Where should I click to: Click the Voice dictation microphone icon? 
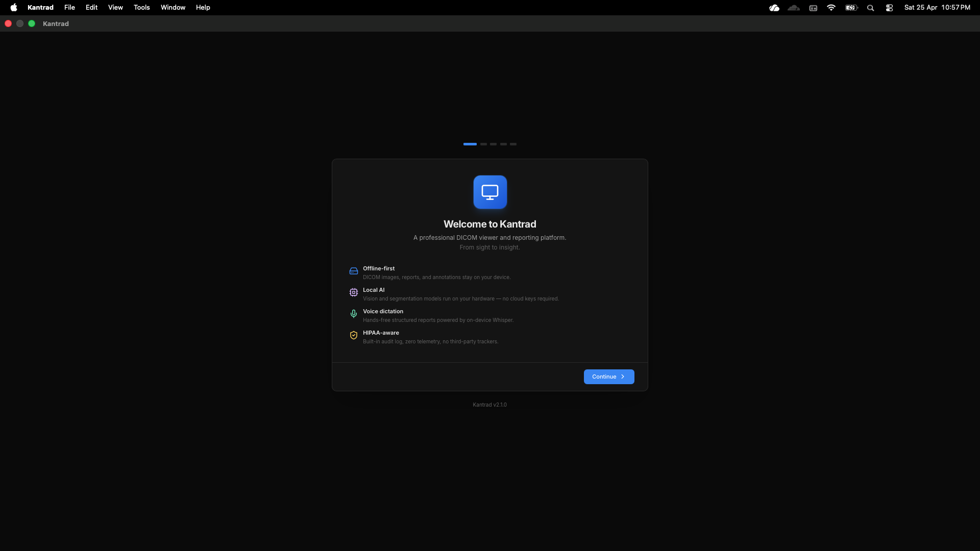(x=354, y=314)
